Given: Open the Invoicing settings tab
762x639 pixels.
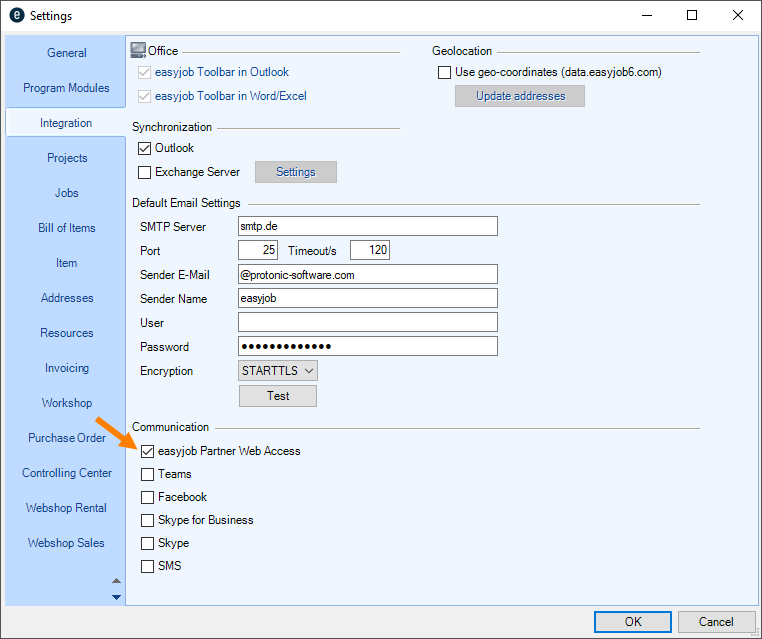Looking at the screenshot, I should click(66, 368).
